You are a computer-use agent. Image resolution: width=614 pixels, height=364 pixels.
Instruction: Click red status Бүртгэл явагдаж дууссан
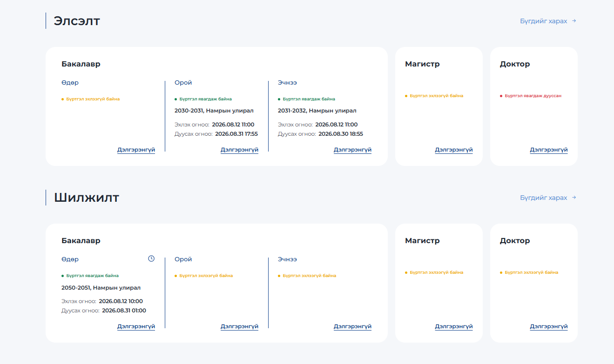tap(533, 96)
